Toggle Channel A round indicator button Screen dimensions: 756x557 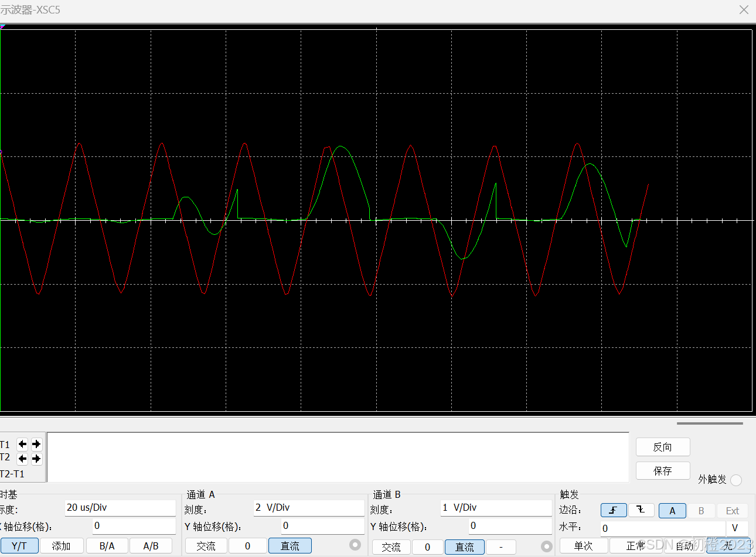point(355,545)
